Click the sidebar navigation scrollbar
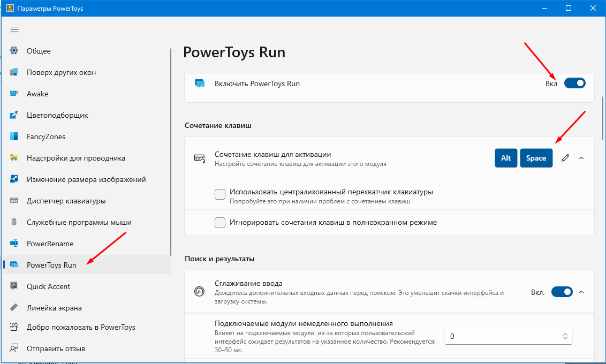The height and width of the screenshot is (364, 606). pyautogui.click(x=170, y=151)
